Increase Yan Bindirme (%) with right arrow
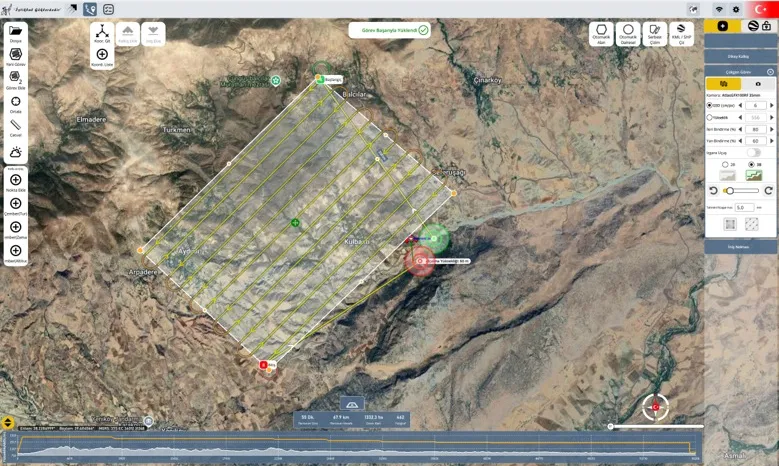Viewport: 779px width, 466px height. (772, 141)
